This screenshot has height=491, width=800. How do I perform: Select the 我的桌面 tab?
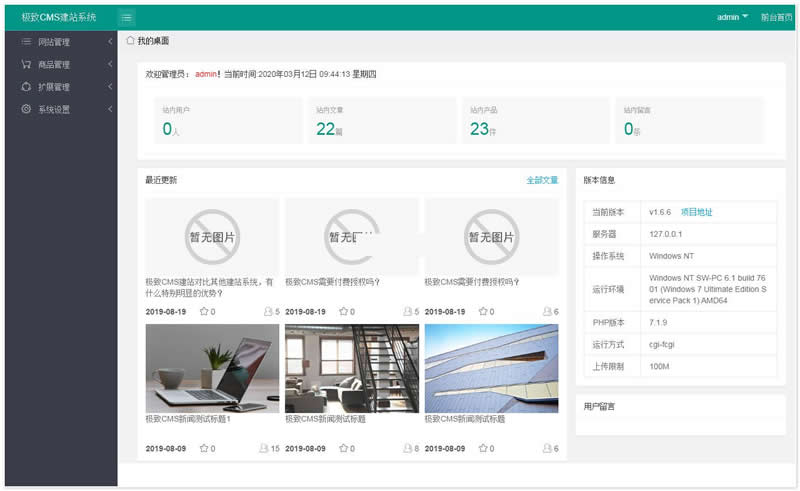153,41
